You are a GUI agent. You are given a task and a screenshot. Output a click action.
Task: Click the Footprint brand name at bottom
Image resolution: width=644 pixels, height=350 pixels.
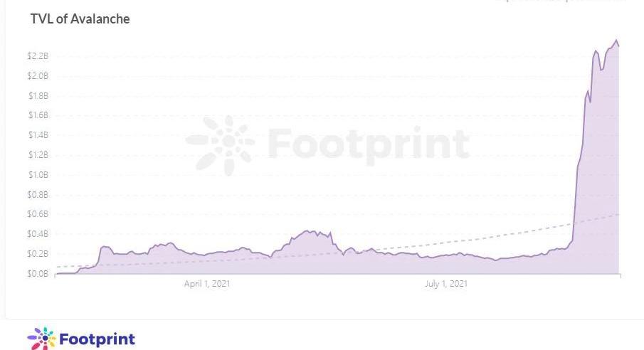point(97,339)
